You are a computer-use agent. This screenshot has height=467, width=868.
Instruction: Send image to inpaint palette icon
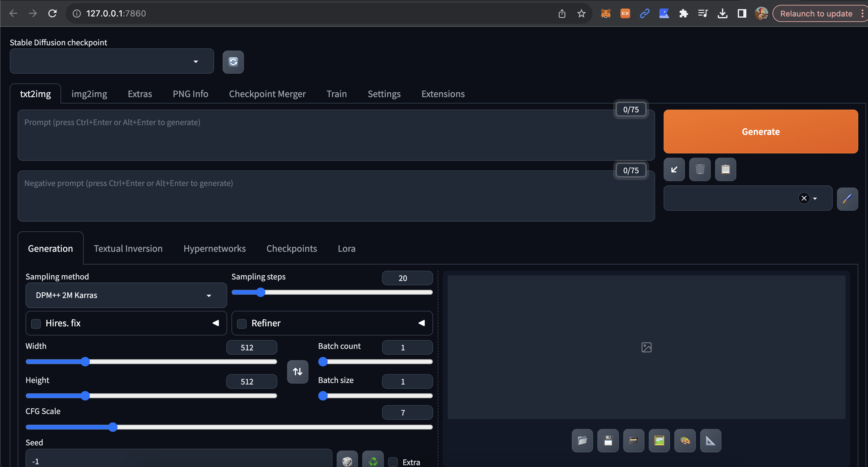coord(685,441)
